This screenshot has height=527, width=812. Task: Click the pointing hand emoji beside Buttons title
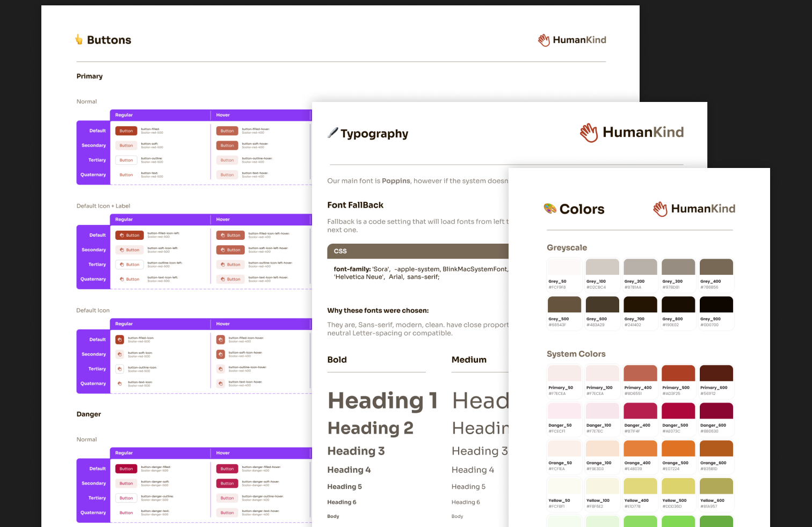coord(79,40)
